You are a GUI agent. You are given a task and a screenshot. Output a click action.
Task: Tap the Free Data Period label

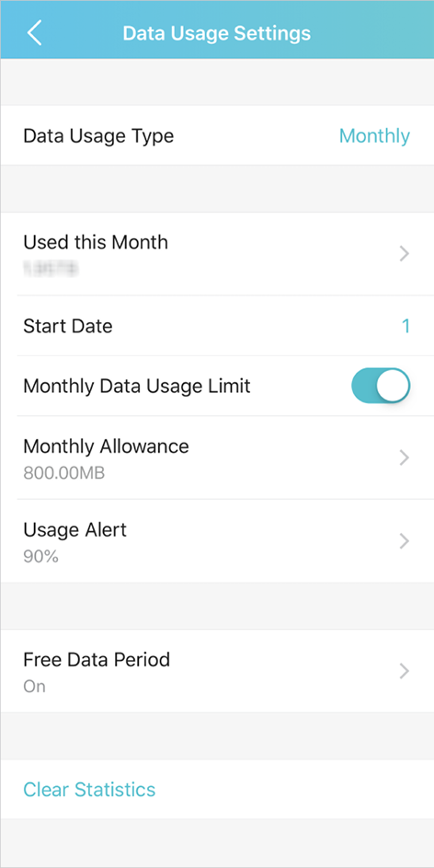pyautogui.click(x=97, y=660)
